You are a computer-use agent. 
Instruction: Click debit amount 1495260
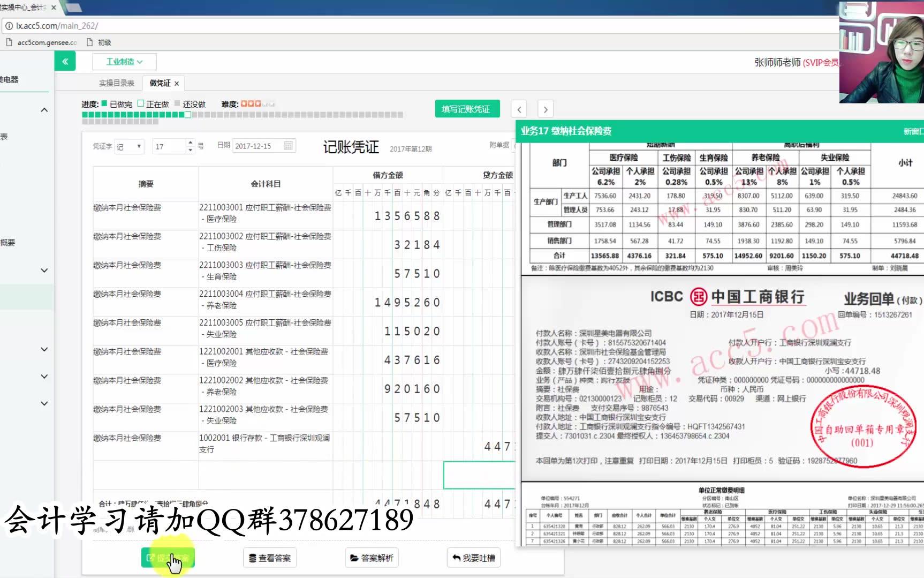click(407, 303)
